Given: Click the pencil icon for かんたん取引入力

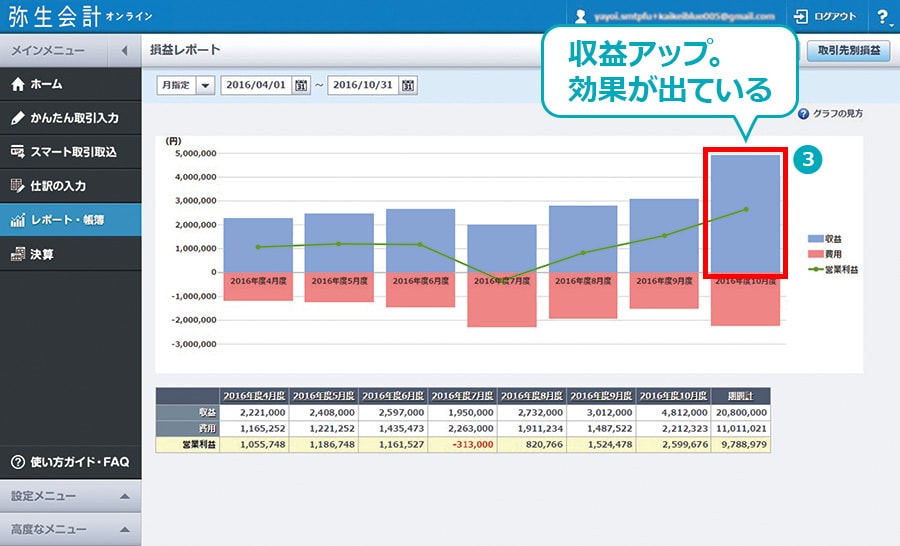Looking at the screenshot, I should tap(18, 118).
